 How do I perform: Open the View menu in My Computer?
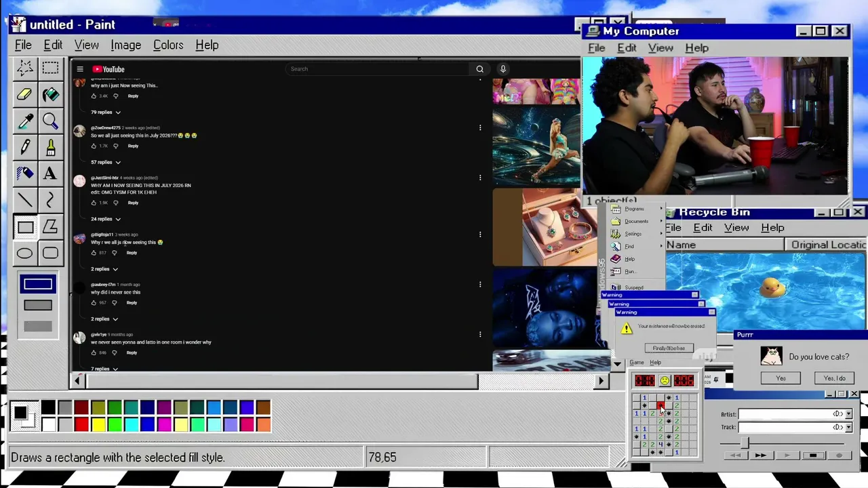tap(660, 48)
